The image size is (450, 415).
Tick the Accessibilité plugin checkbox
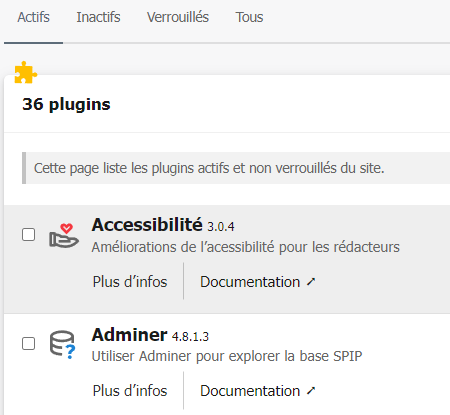coord(28,234)
